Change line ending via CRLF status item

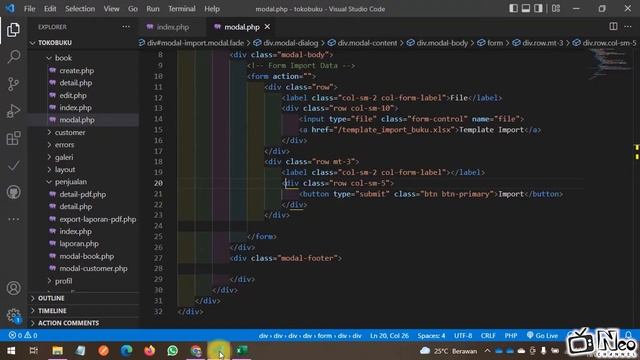point(488,336)
